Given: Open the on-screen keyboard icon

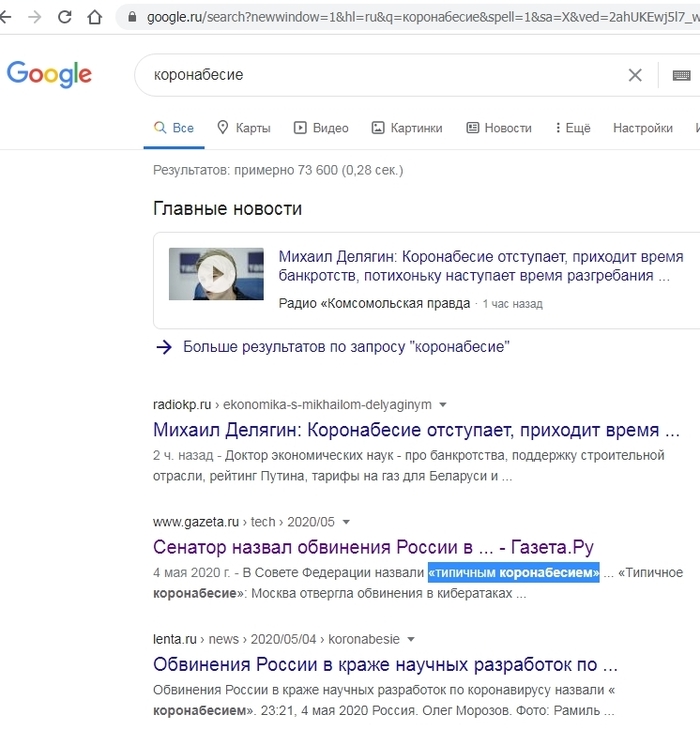Looking at the screenshot, I should 681,75.
